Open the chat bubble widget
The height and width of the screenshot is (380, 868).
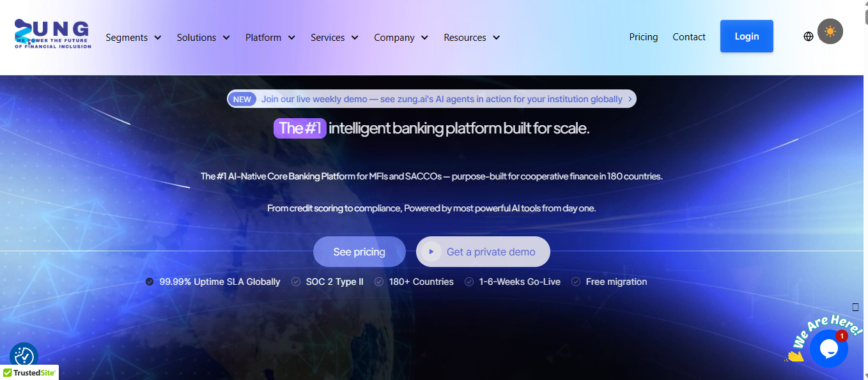click(x=829, y=349)
